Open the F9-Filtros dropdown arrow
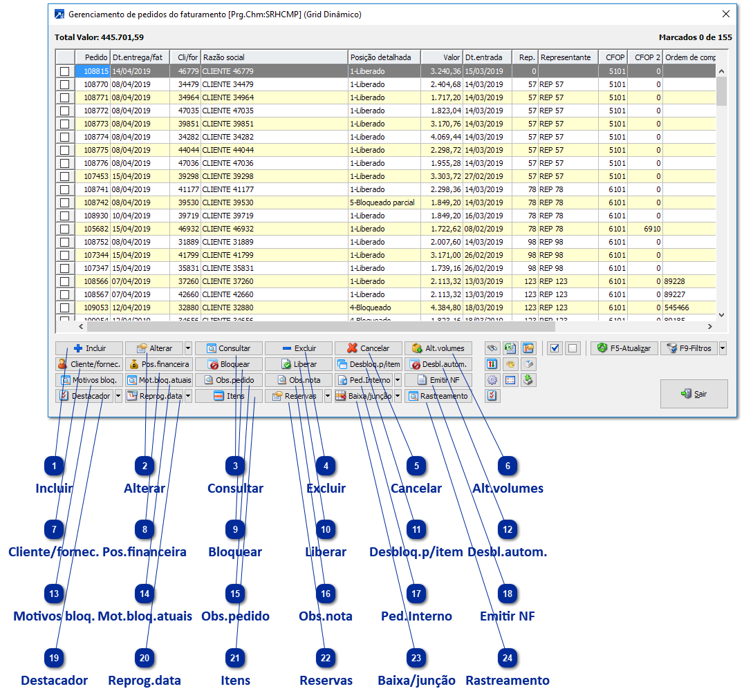 [723, 348]
